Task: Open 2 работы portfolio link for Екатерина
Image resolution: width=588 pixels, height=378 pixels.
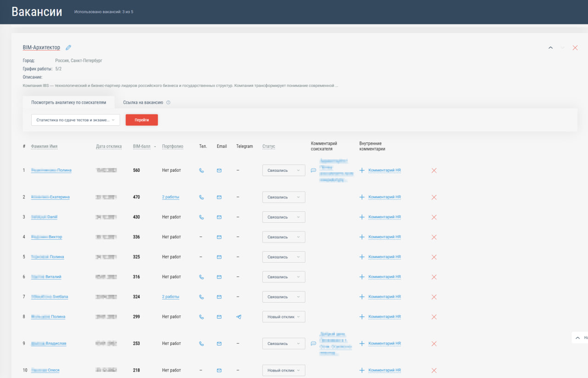Action: click(x=170, y=197)
